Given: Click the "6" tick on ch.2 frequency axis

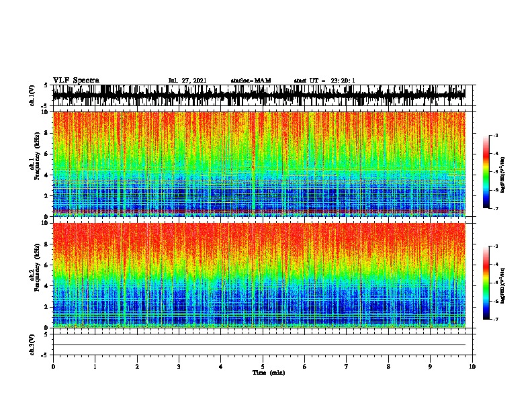Looking at the screenshot, I should pos(47,265).
